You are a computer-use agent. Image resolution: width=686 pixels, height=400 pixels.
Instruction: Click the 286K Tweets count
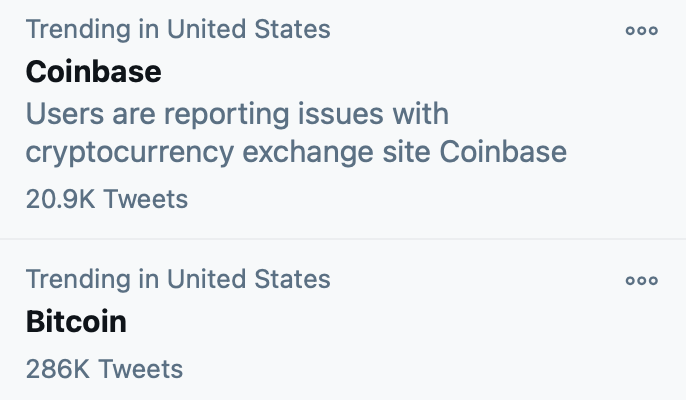pos(104,369)
